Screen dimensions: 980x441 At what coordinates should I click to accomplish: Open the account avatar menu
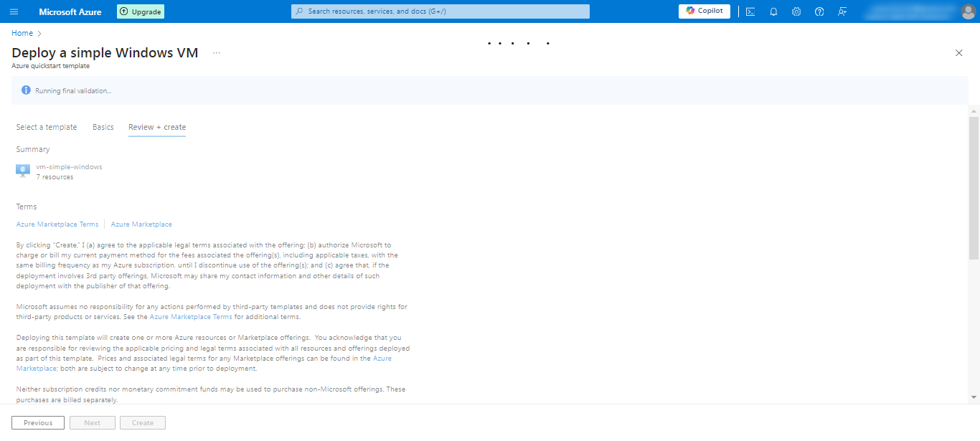click(x=968, y=11)
